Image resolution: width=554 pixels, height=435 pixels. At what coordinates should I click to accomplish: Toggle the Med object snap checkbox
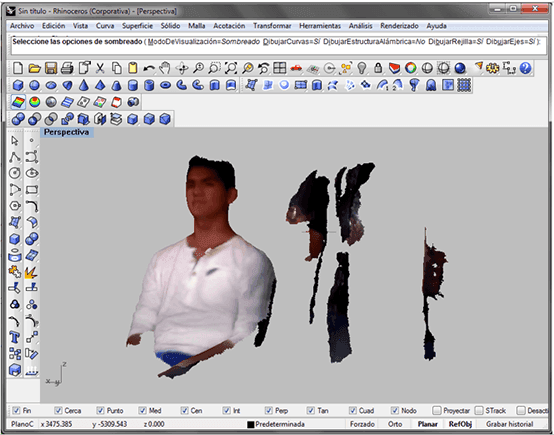(x=142, y=411)
